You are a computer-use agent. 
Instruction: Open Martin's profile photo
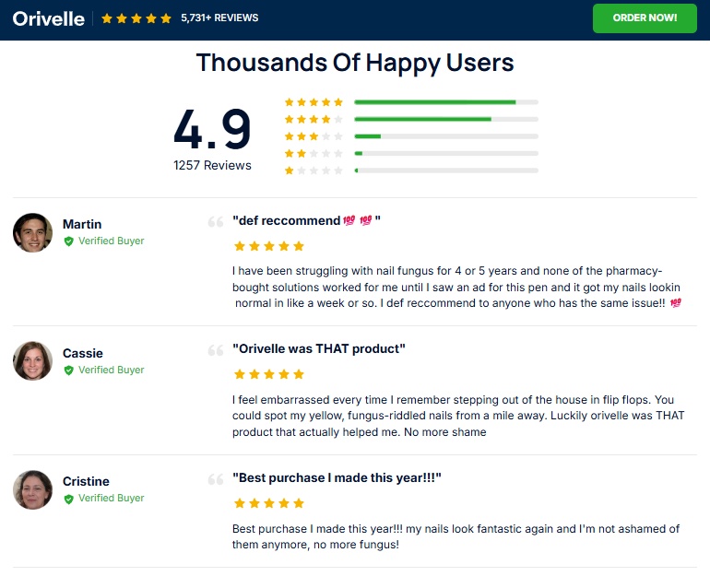click(33, 232)
